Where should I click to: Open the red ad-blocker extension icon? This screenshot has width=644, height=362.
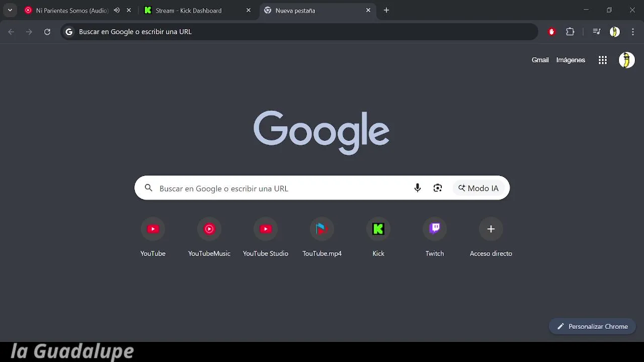tap(552, 32)
